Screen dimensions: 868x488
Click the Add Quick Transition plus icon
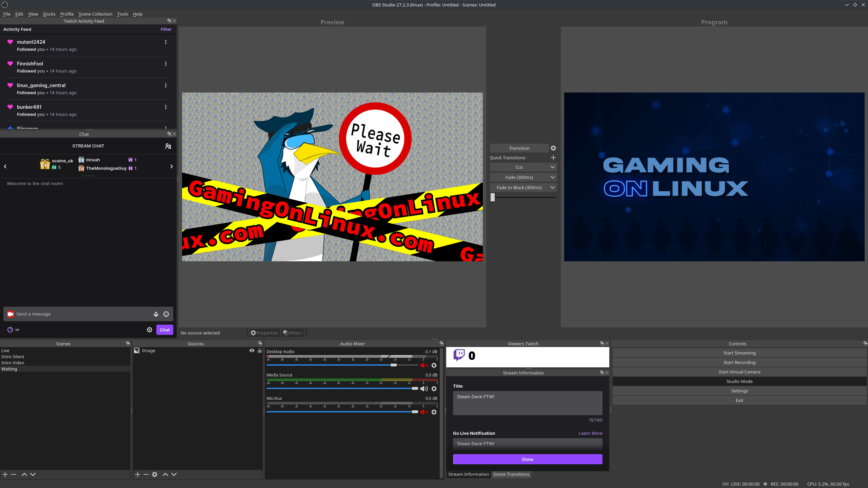(x=553, y=157)
